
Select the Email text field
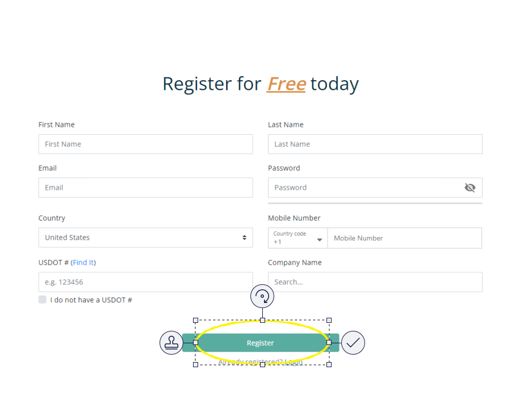pos(145,188)
